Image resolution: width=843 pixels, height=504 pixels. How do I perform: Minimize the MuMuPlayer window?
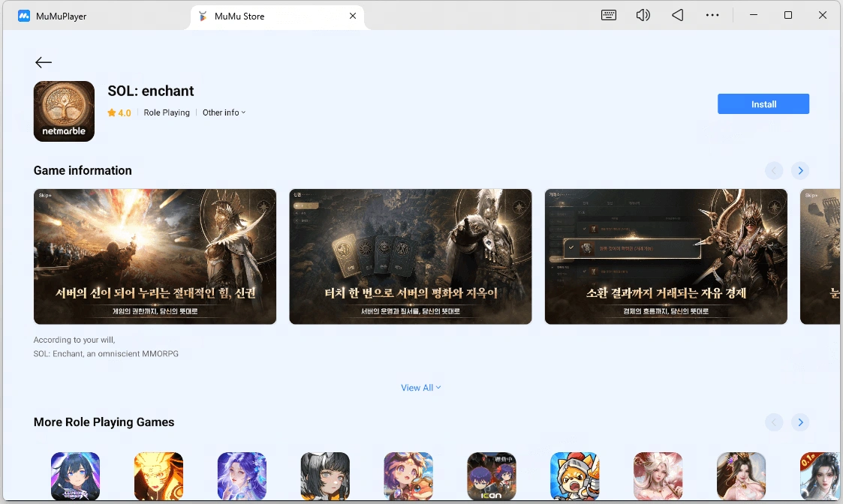[754, 15]
